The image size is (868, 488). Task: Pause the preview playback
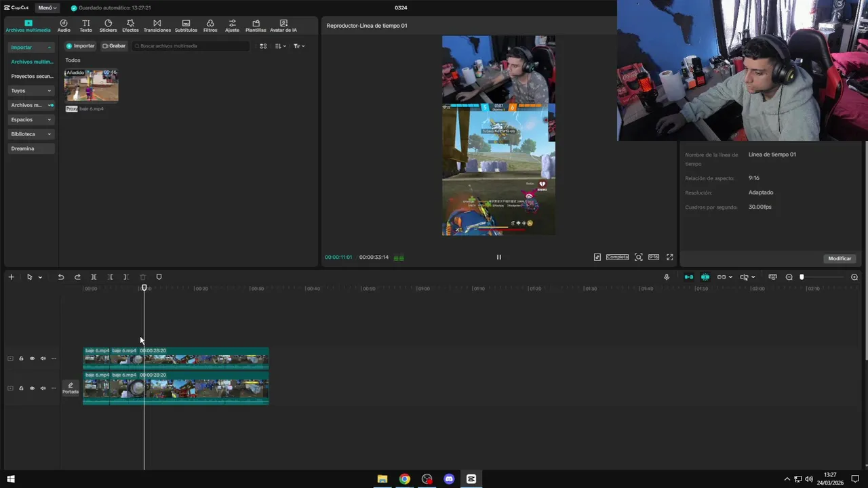coord(498,257)
